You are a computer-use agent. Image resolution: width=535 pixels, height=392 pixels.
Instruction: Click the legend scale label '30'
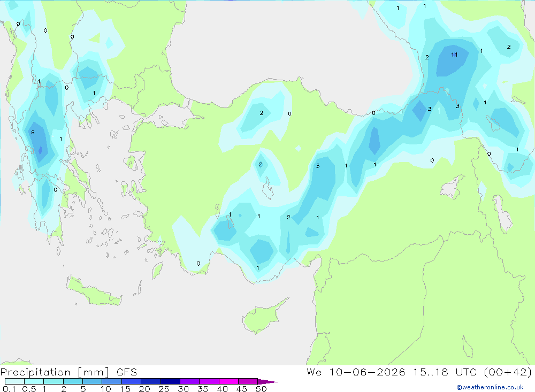[183, 389]
